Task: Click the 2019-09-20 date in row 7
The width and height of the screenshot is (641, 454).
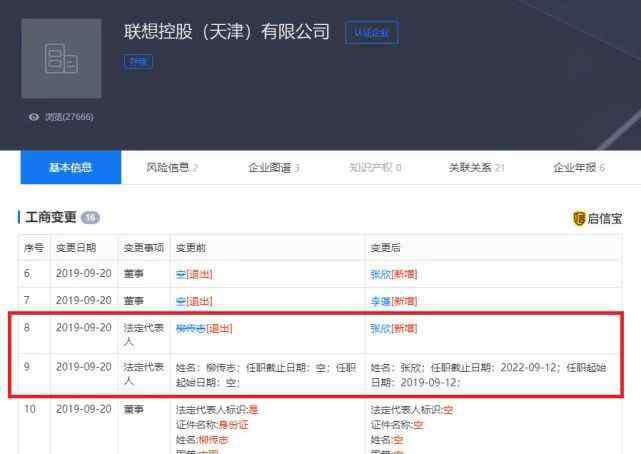Action: coord(83,300)
